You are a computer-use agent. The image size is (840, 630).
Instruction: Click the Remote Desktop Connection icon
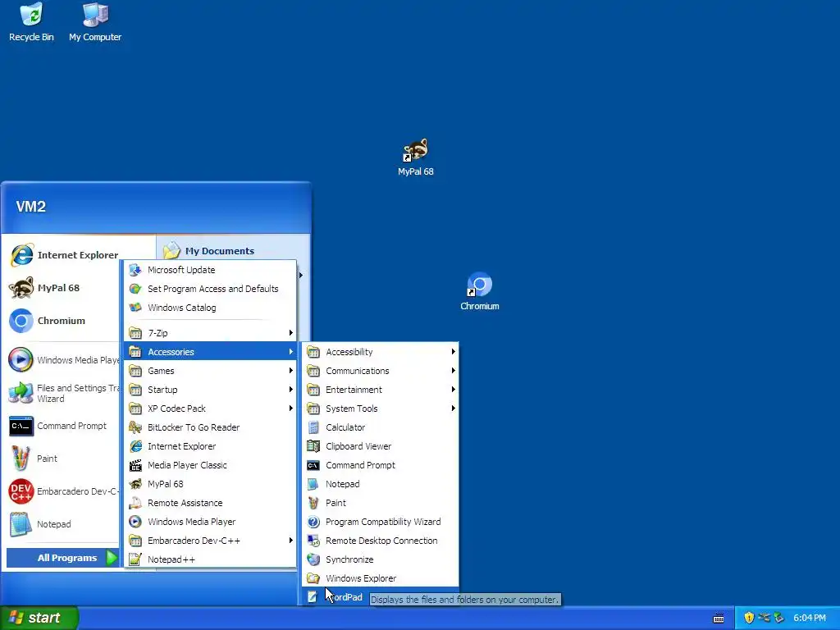point(313,541)
